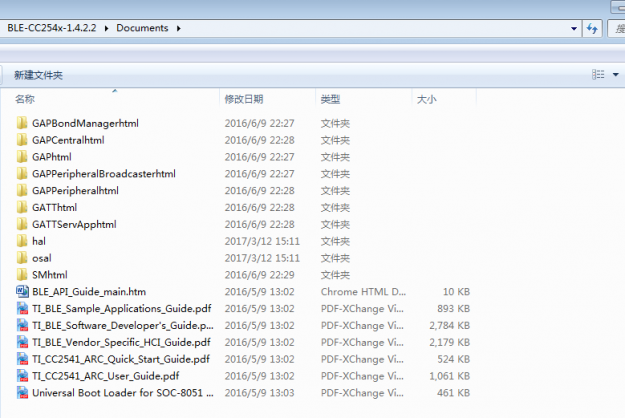625x418 pixels.
Task: Click the 2017/3/12 15:11 date of hal
Action: pyautogui.click(x=262, y=241)
